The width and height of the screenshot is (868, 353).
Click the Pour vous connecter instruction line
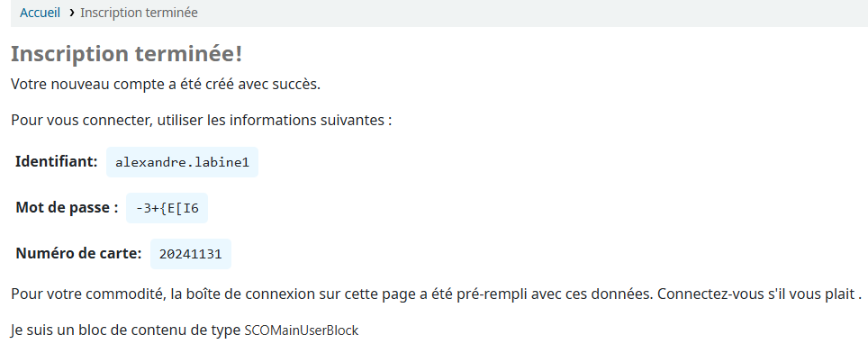(202, 120)
